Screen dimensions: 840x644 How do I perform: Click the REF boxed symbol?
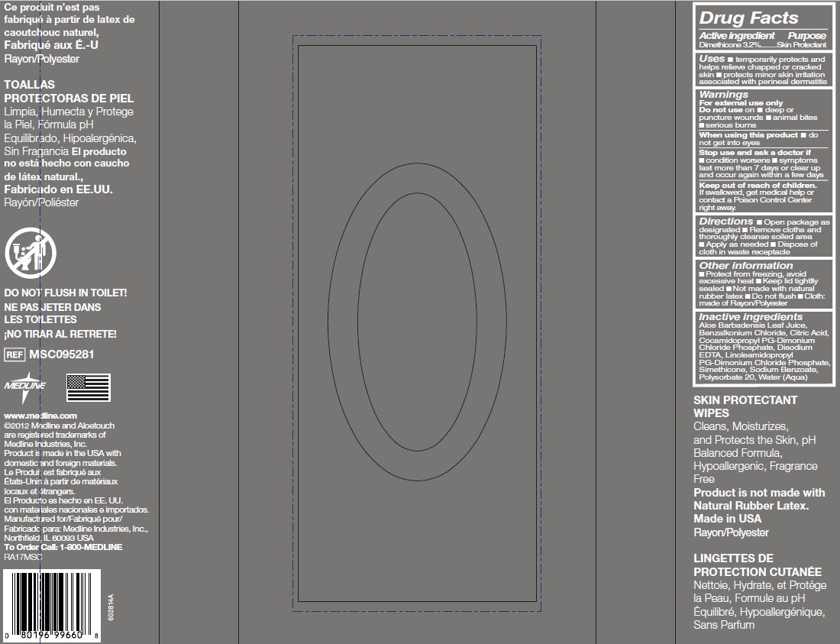tap(15, 354)
